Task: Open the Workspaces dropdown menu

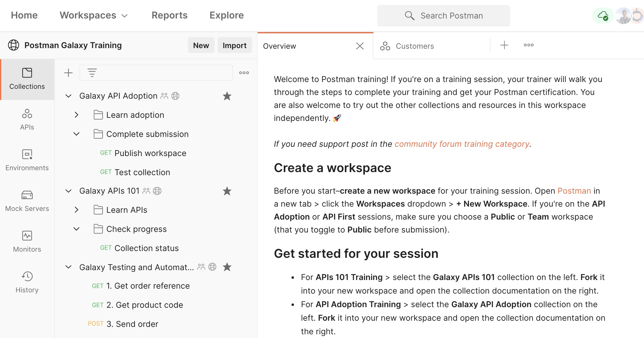Action: [94, 15]
